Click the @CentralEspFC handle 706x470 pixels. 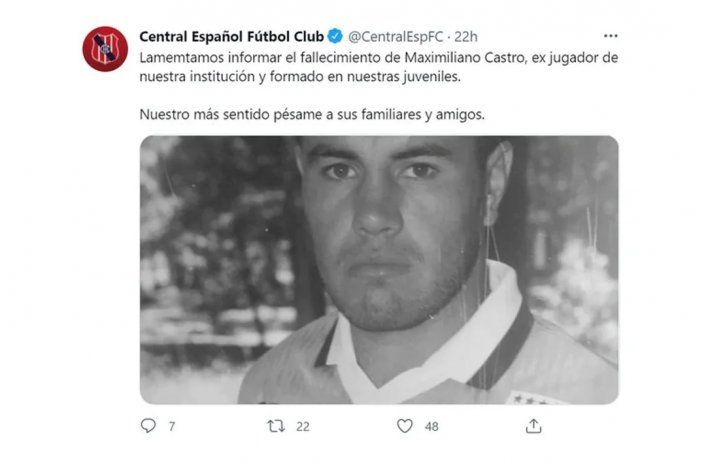396,36
